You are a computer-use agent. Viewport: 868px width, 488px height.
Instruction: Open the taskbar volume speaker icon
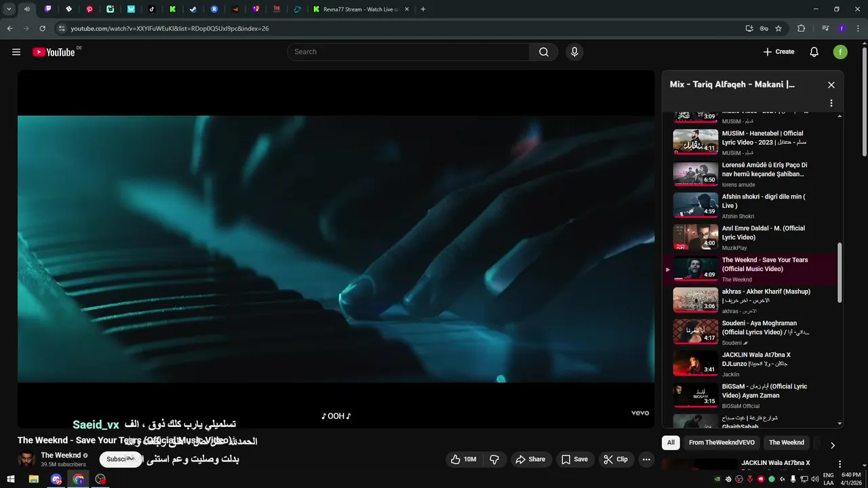coord(814,479)
